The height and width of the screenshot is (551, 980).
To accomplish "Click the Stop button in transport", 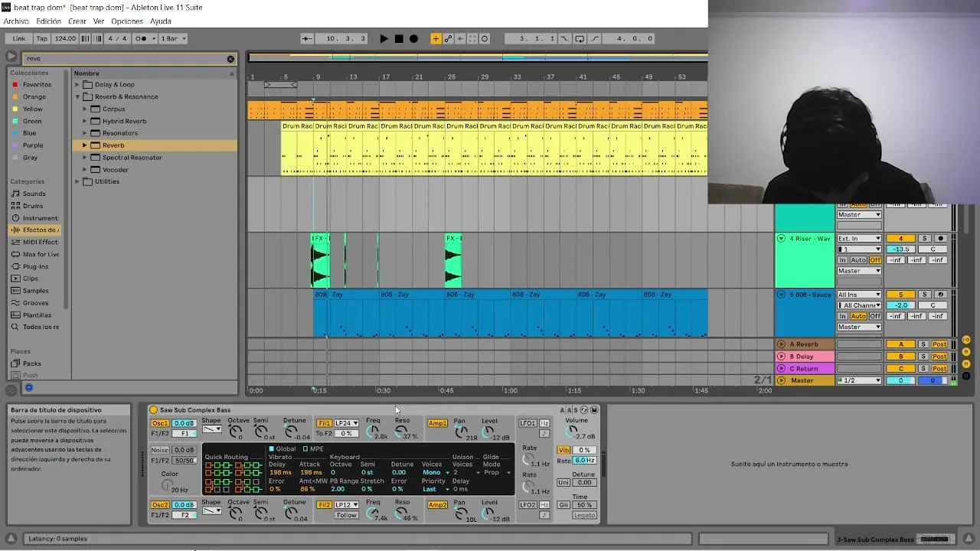I will click(x=399, y=38).
